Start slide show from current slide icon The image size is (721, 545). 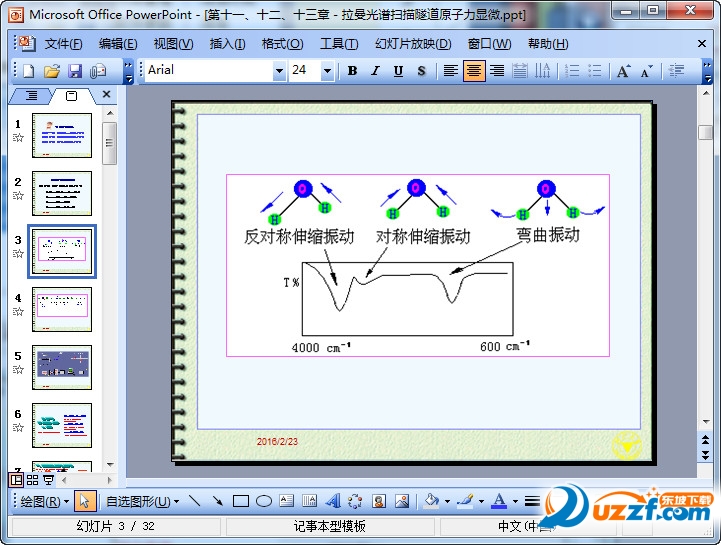point(48,481)
